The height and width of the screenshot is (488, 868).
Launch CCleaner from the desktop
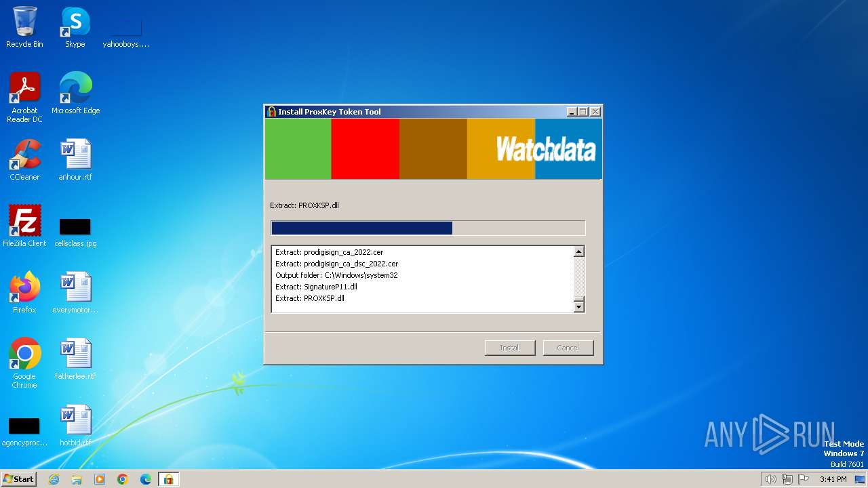pyautogui.click(x=24, y=160)
